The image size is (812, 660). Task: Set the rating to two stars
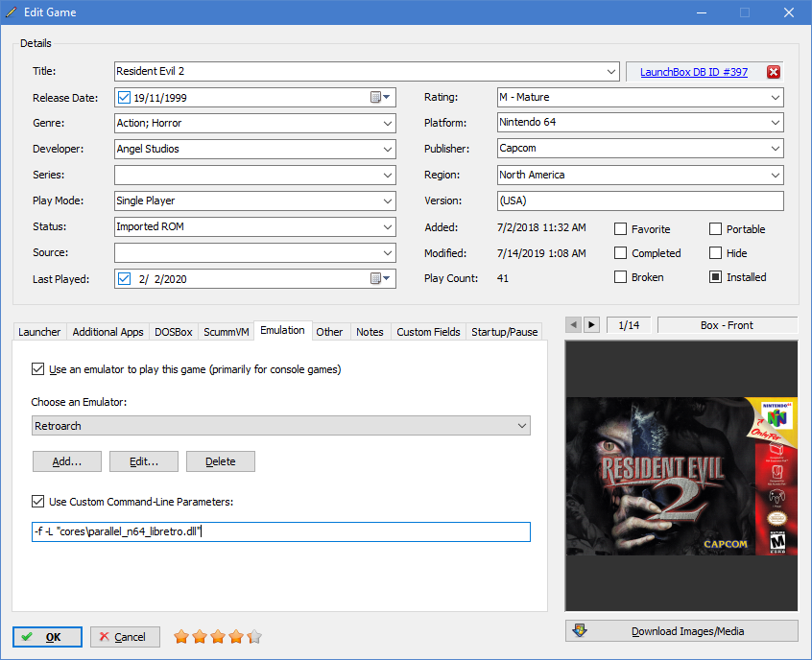(x=200, y=637)
